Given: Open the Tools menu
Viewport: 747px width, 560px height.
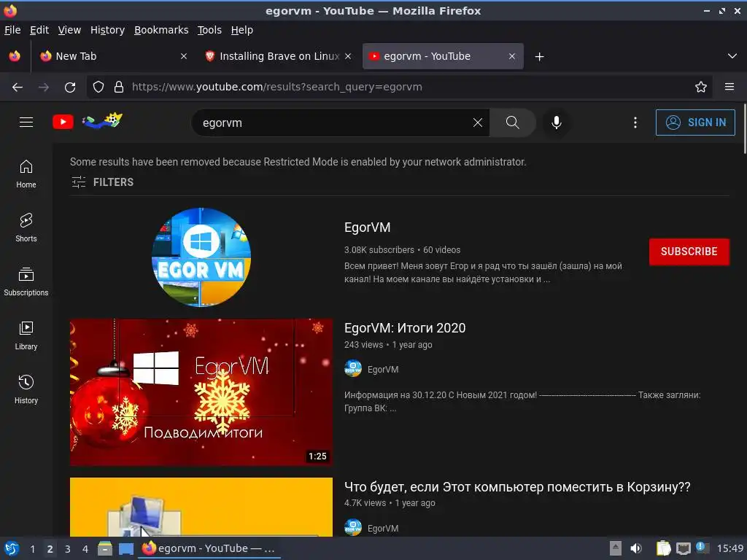Looking at the screenshot, I should coord(209,30).
